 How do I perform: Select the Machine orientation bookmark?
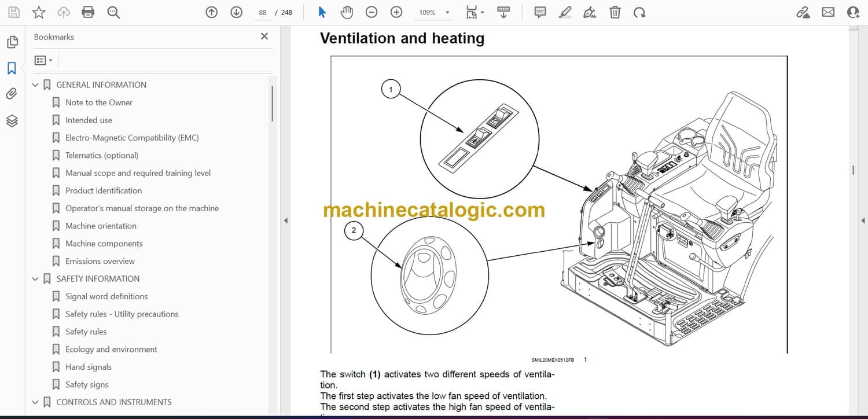click(x=101, y=226)
